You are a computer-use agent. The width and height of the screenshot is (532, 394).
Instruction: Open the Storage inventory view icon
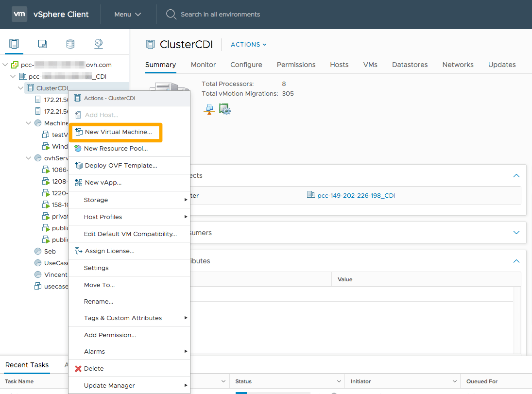coord(70,44)
